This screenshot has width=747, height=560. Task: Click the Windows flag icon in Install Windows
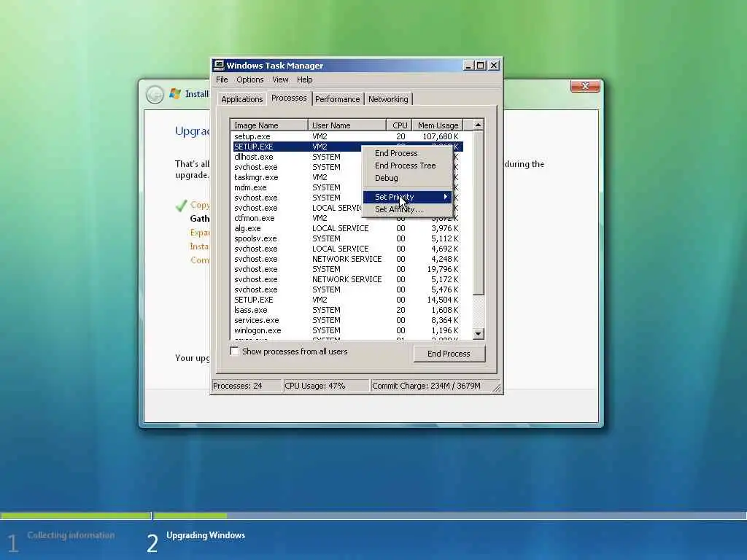(x=175, y=94)
